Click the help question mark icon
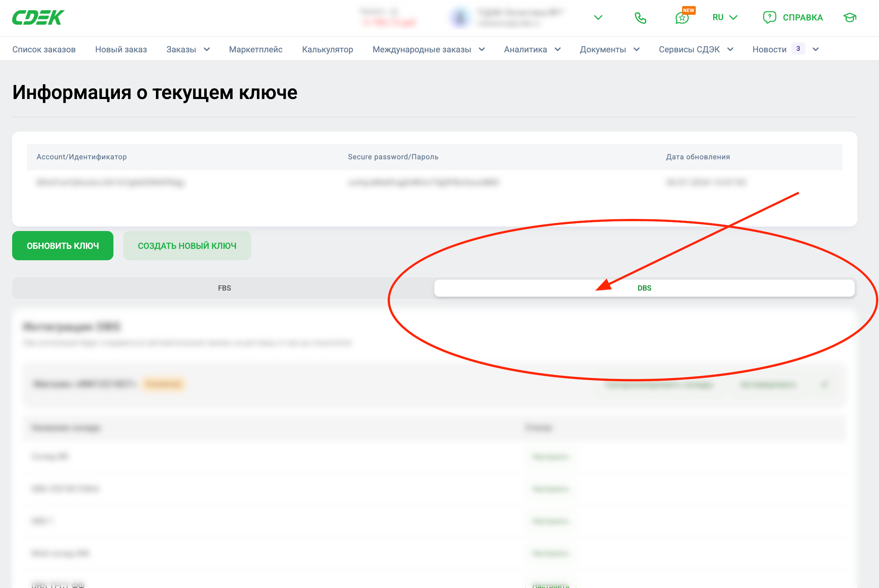This screenshot has height=588, width=879. click(769, 17)
